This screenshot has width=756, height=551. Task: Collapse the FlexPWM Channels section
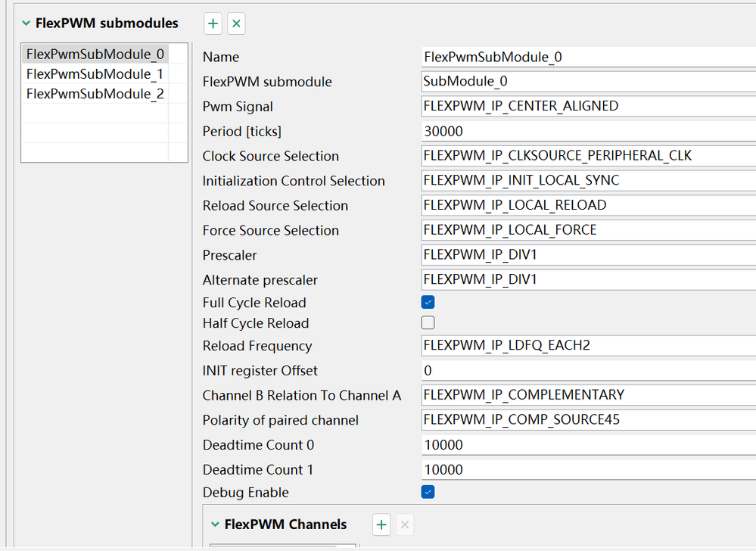(216, 525)
